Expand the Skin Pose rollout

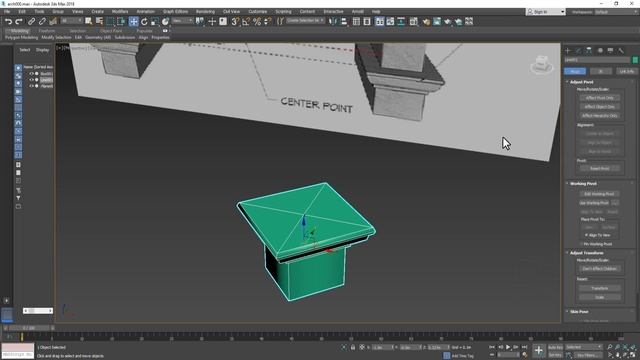[578, 312]
